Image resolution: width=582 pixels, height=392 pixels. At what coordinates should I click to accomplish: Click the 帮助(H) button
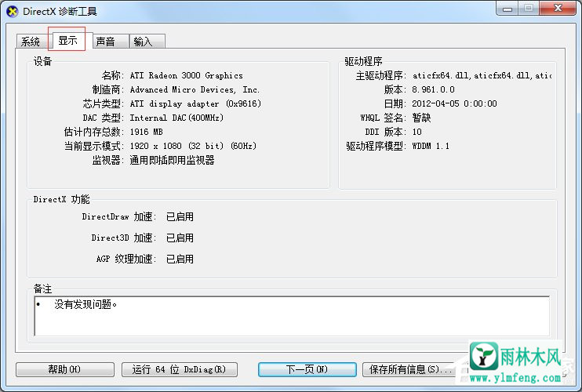pos(65,369)
